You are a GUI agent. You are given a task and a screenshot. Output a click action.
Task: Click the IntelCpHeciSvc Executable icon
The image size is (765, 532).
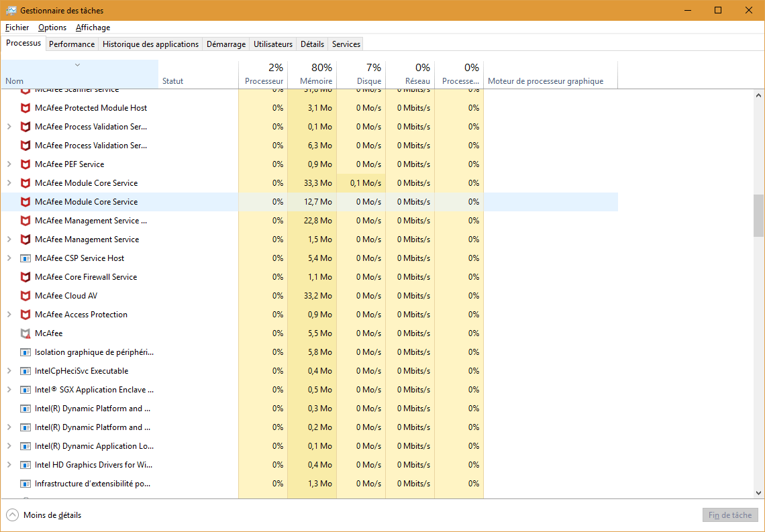pyautogui.click(x=25, y=371)
